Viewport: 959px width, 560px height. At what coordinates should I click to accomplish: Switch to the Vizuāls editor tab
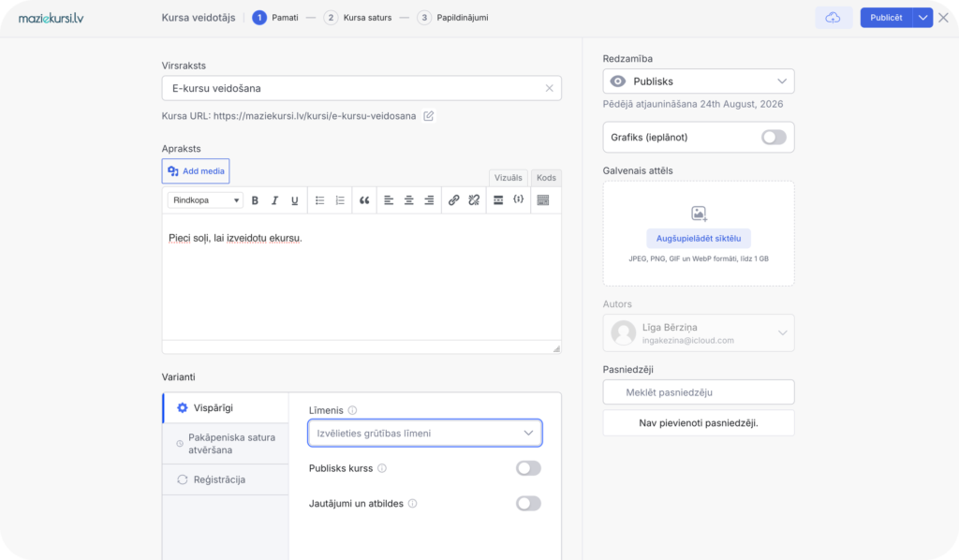point(509,178)
